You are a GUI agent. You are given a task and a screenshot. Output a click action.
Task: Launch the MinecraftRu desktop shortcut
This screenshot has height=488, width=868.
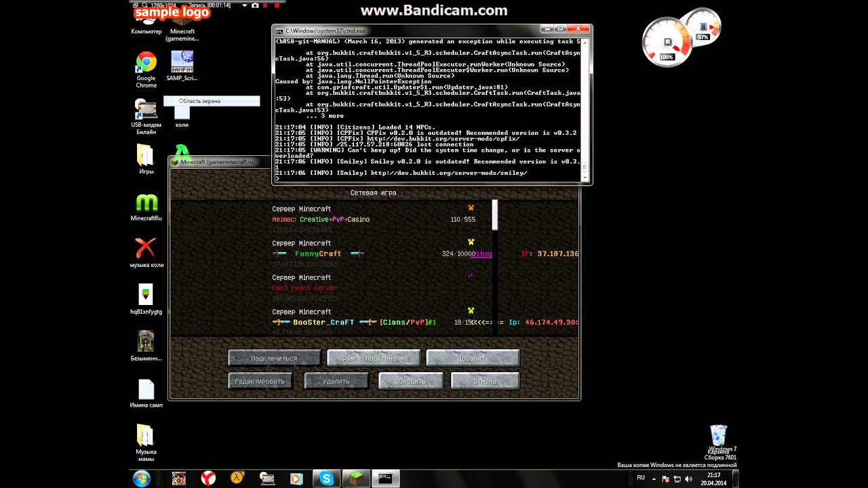tap(146, 208)
